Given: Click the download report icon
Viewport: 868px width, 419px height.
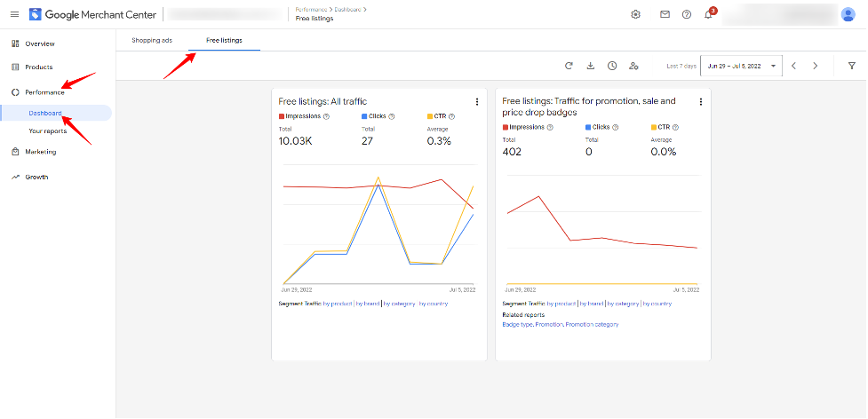Looking at the screenshot, I should point(591,66).
